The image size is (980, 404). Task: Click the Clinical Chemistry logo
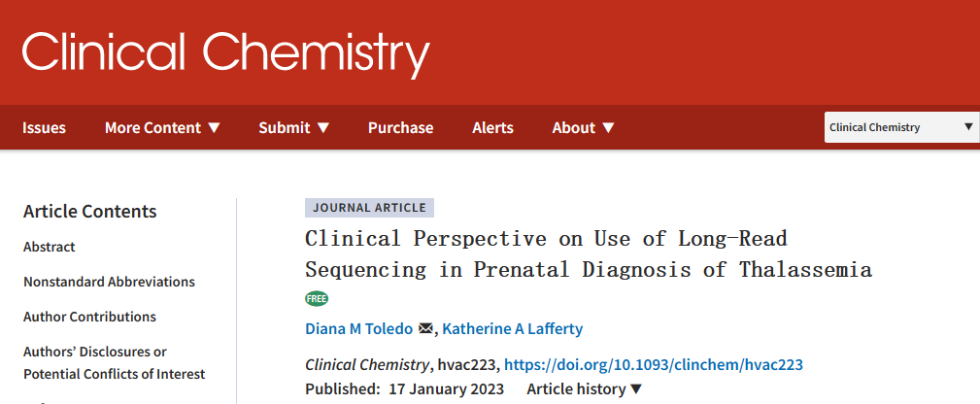[x=225, y=51]
